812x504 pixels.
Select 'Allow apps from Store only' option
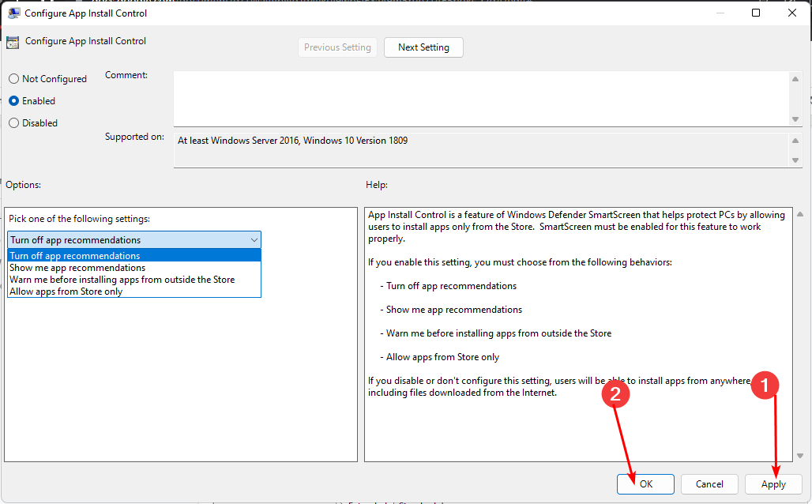tap(66, 291)
